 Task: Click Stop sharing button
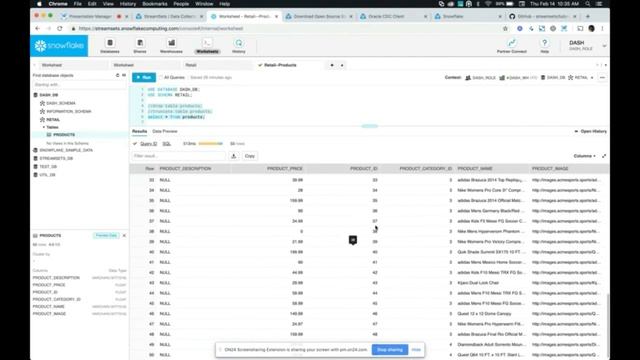coord(390,350)
